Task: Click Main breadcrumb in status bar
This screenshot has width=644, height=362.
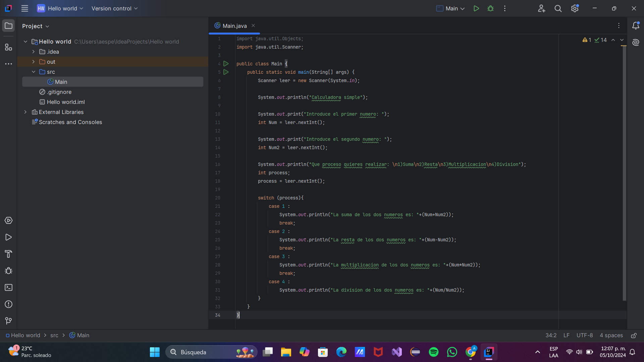Action: click(79, 336)
